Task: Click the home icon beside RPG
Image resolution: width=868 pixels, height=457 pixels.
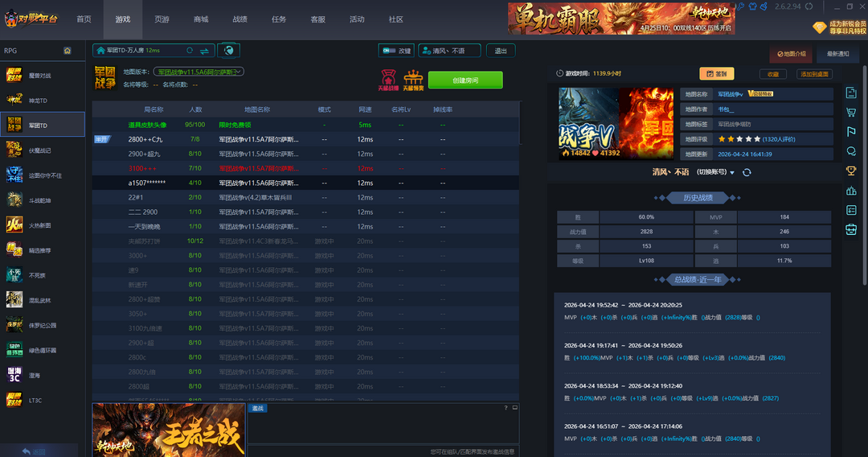Action: coord(68,51)
